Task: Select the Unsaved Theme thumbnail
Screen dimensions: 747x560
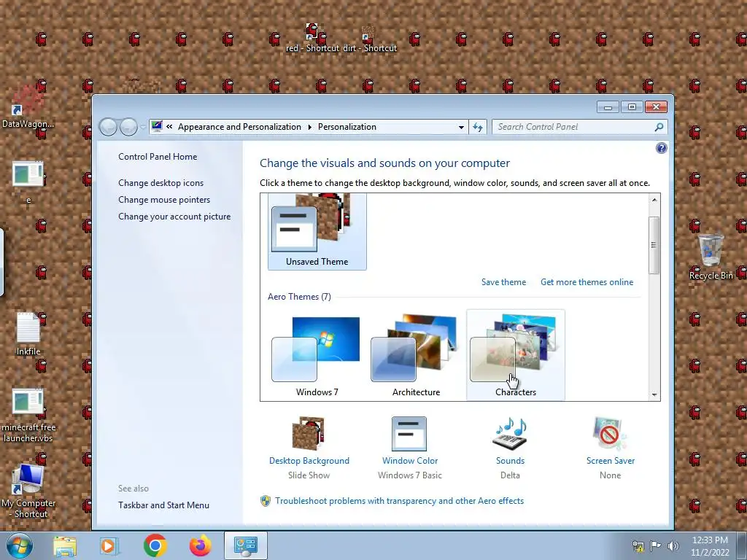Action: coord(317,231)
